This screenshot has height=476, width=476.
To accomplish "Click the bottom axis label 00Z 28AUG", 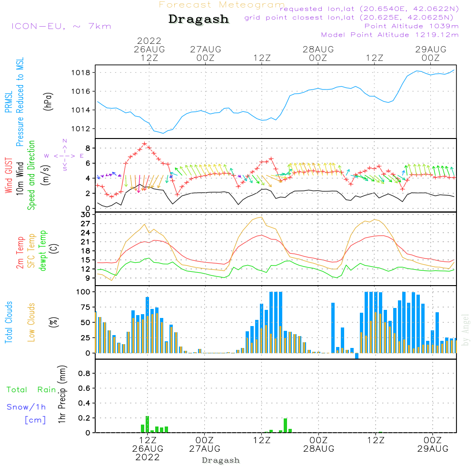I will click(319, 444).
